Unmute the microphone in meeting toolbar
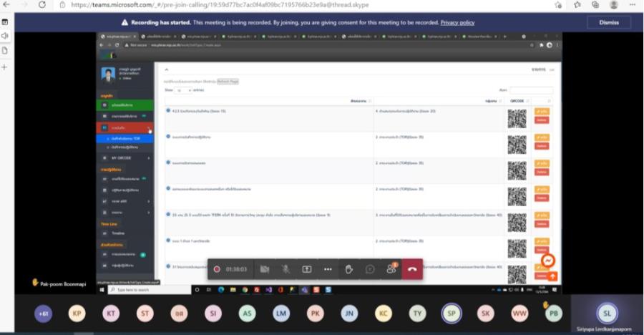This screenshot has width=644, height=335. point(286,269)
